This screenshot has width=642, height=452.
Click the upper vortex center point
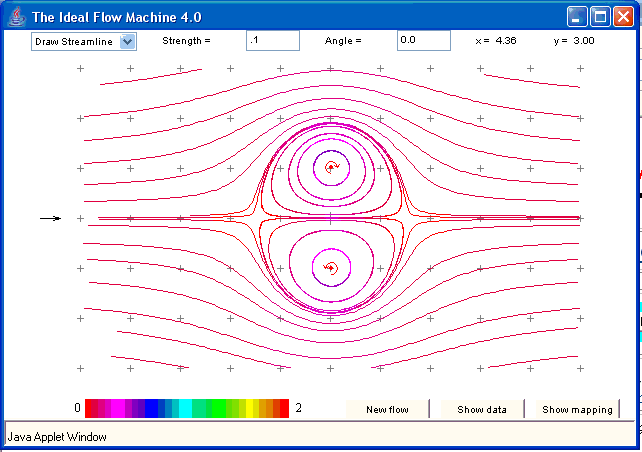(331, 167)
